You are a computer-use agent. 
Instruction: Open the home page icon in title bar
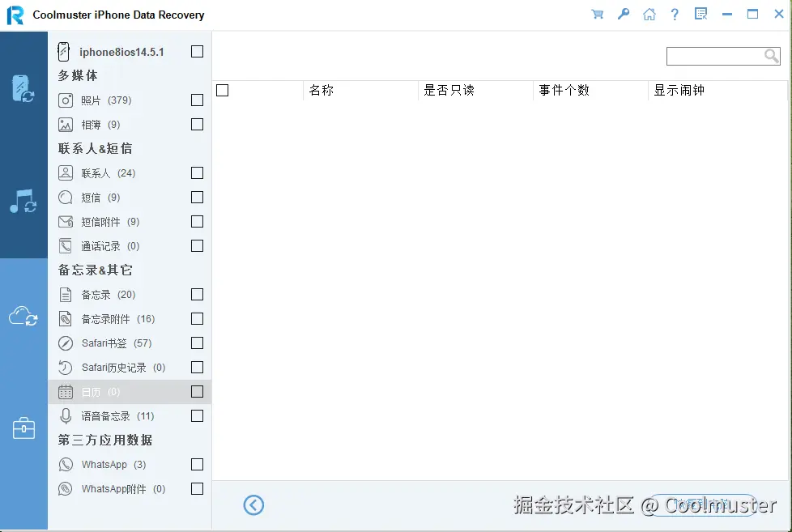(649, 14)
